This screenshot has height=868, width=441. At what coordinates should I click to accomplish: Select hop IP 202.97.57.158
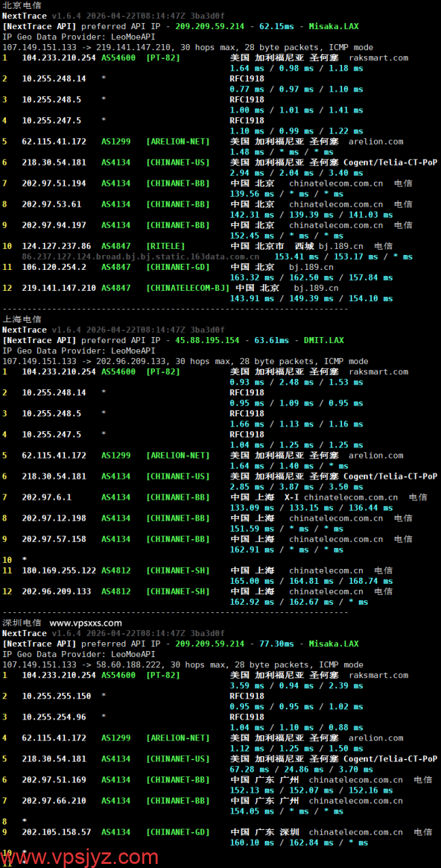coord(54,539)
